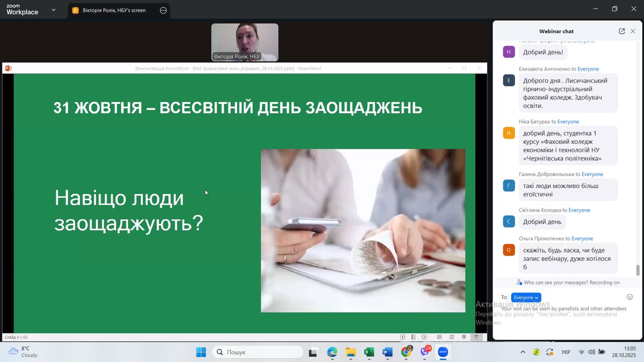Click the Slide Show view button
This screenshot has width=644, height=362.
[476, 337]
